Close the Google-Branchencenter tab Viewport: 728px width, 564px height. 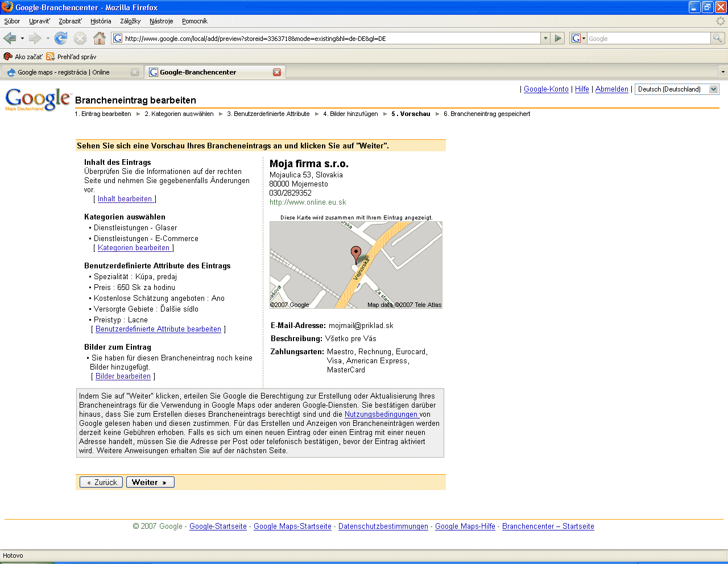tap(277, 72)
